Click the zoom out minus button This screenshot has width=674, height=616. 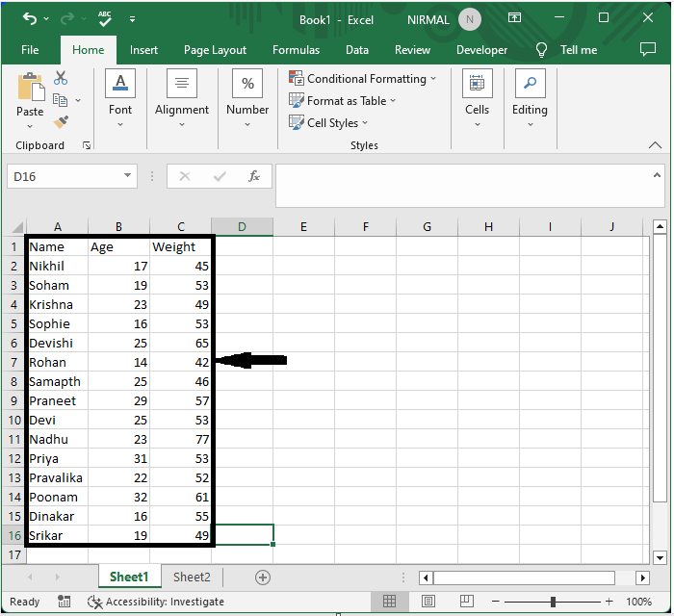pos(496,602)
